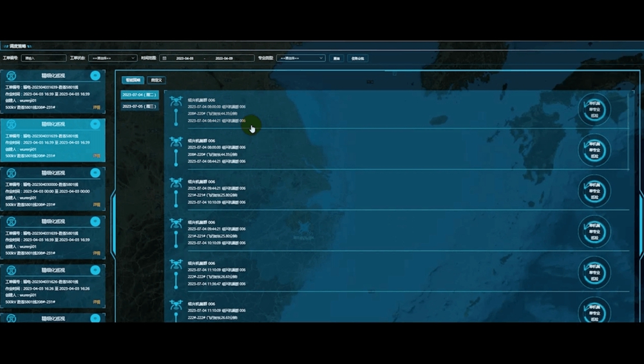Toggle the round cyan button on the first work order card

pyautogui.click(x=95, y=75)
